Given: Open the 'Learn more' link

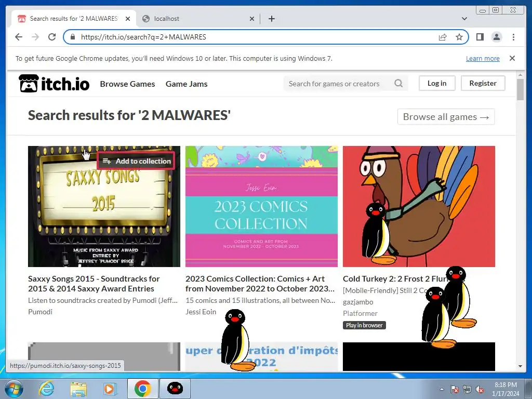Looking at the screenshot, I should click(483, 58).
